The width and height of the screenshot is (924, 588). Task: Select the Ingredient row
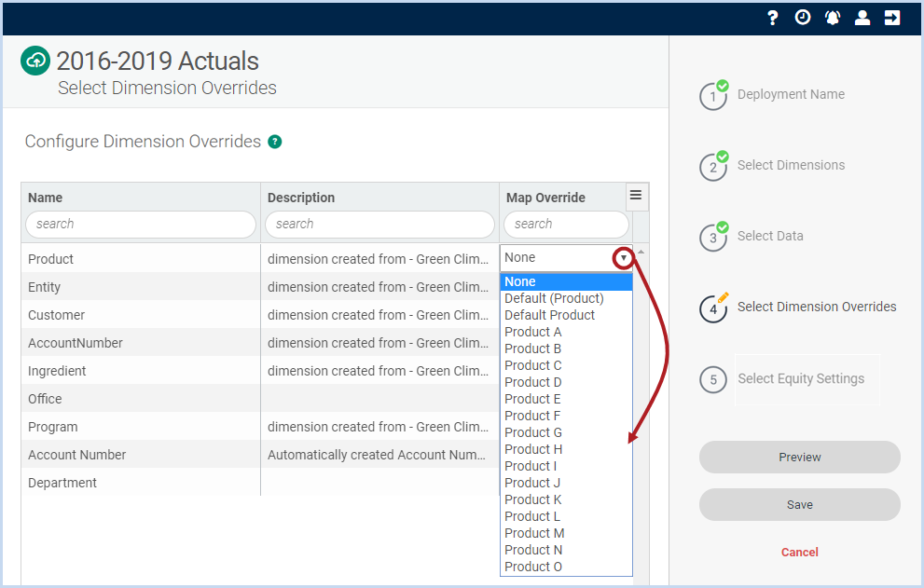tap(260, 371)
